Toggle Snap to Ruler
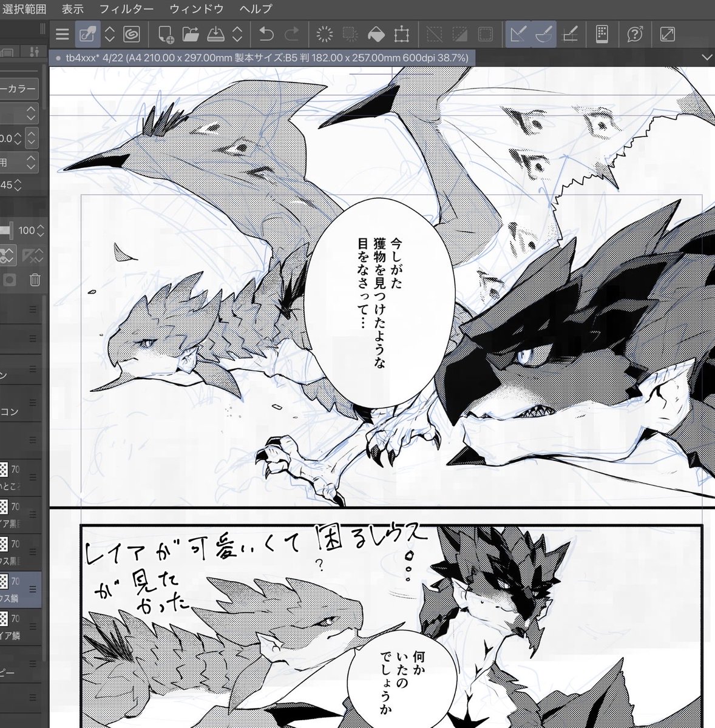Image resolution: width=715 pixels, height=728 pixels. click(x=518, y=34)
